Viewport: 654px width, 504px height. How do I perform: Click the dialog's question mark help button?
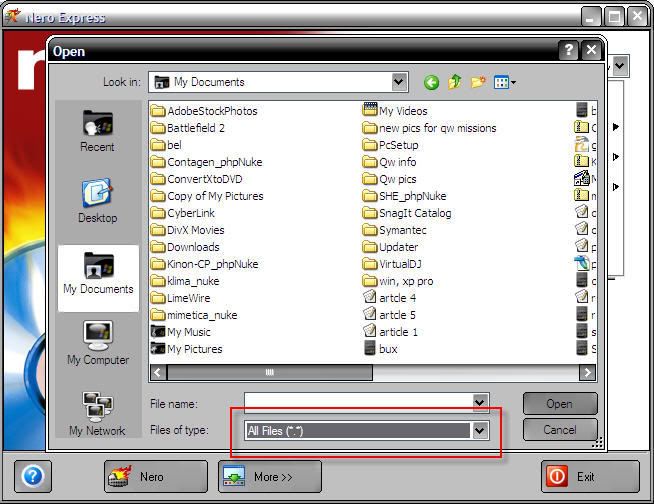(x=568, y=50)
